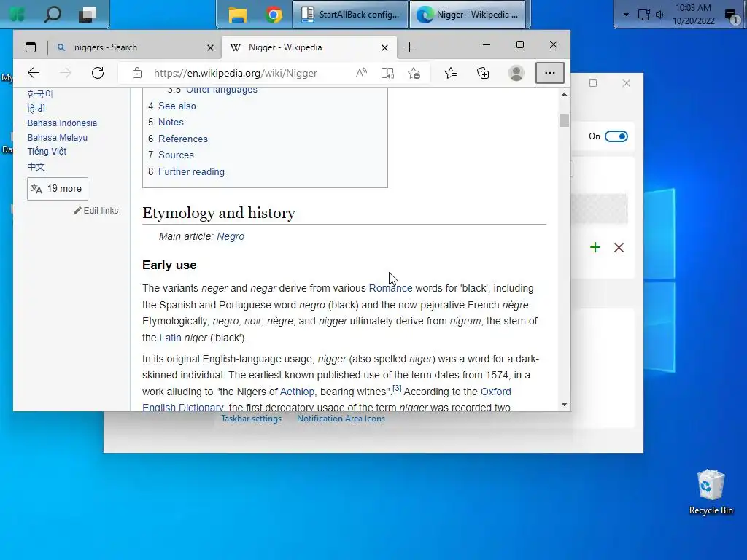Open the notification center icon
This screenshot has width=747, height=560.
point(731,16)
